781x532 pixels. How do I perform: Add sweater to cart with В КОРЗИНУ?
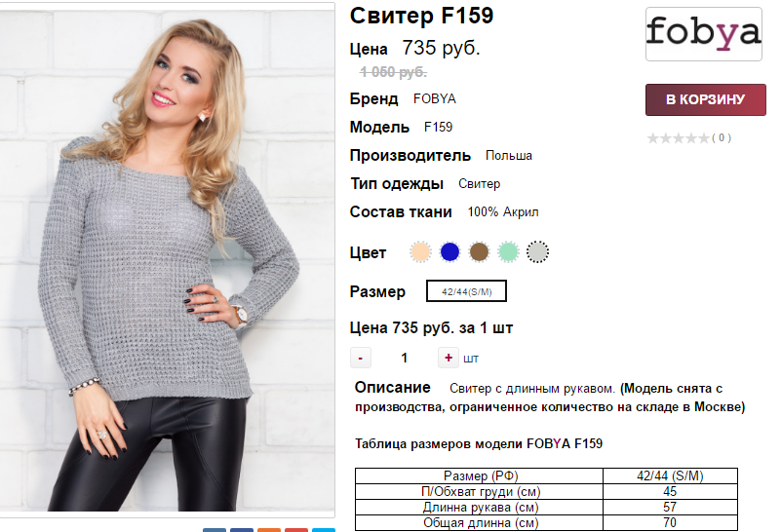coord(705,99)
